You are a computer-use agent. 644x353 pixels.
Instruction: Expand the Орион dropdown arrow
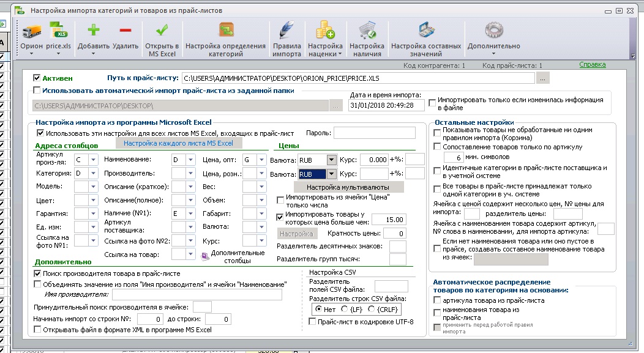32,54
